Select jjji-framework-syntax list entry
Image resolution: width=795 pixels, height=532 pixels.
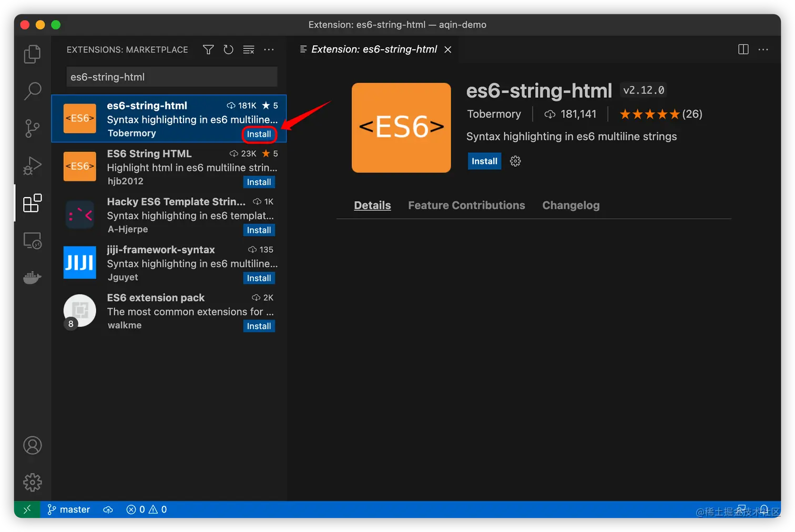pos(169,263)
